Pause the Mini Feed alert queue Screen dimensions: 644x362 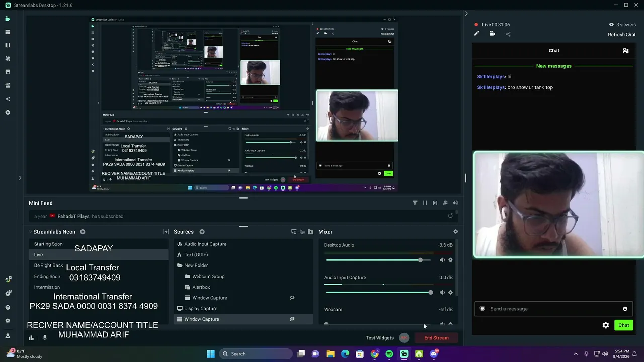(x=425, y=203)
